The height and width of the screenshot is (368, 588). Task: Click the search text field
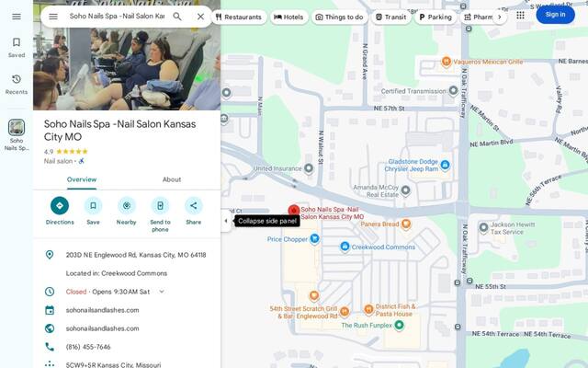(117, 17)
